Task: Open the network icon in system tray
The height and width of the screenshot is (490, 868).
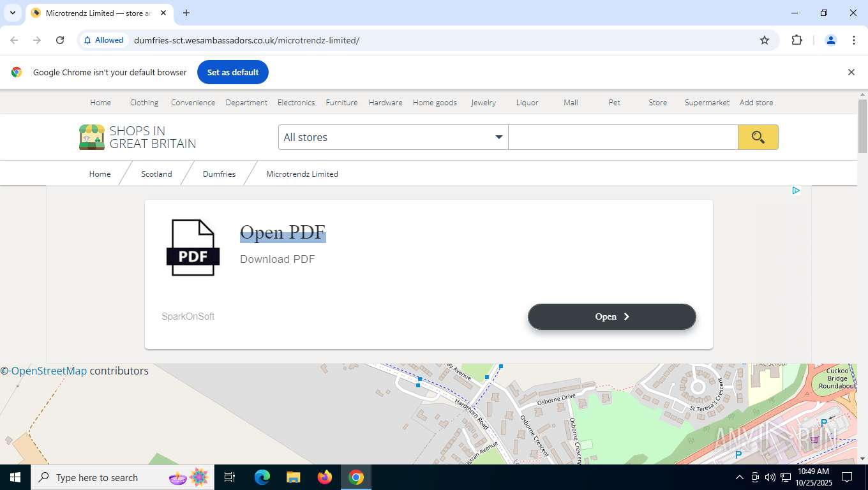Action: click(x=786, y=477)
